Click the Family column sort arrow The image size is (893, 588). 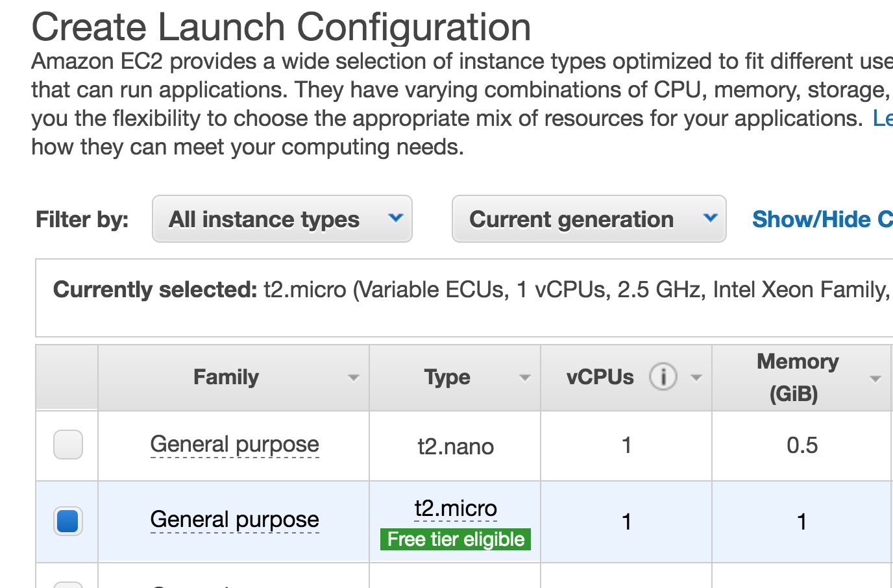[353, 378]
